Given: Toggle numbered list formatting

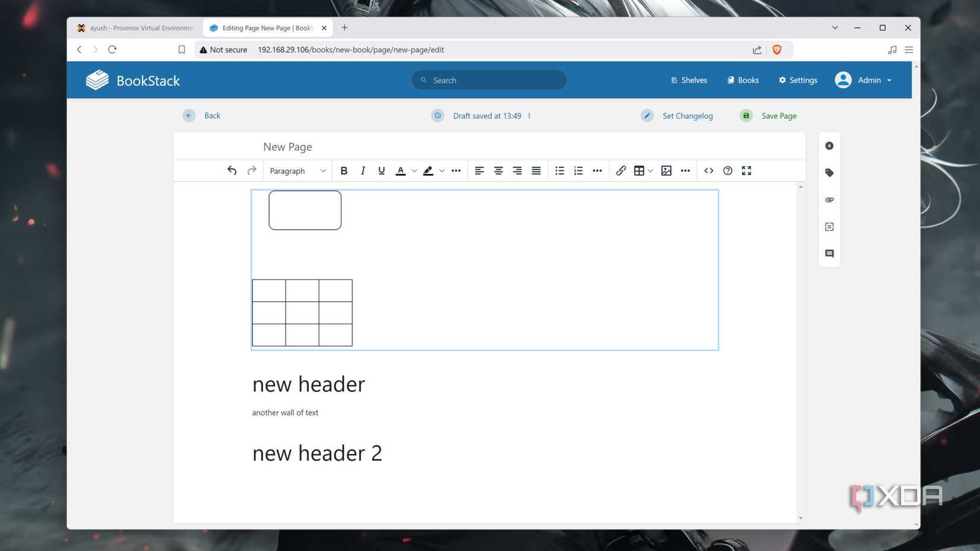Looking at the screenshot, I should (578, 170).
